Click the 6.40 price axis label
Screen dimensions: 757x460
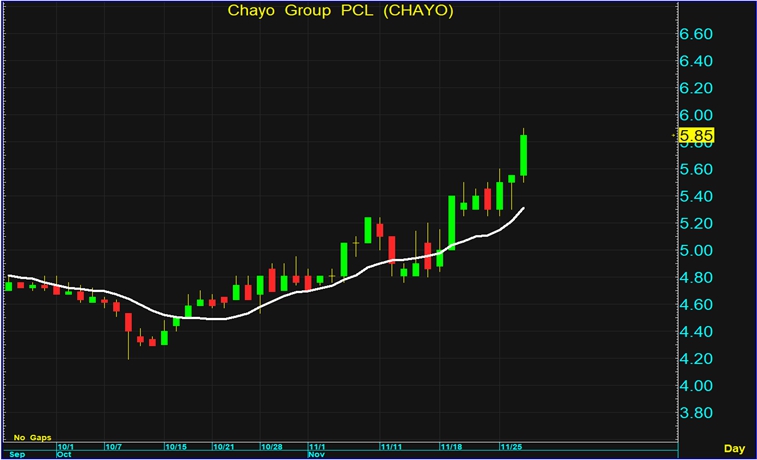pyautogui.click(x=696, y=61)
